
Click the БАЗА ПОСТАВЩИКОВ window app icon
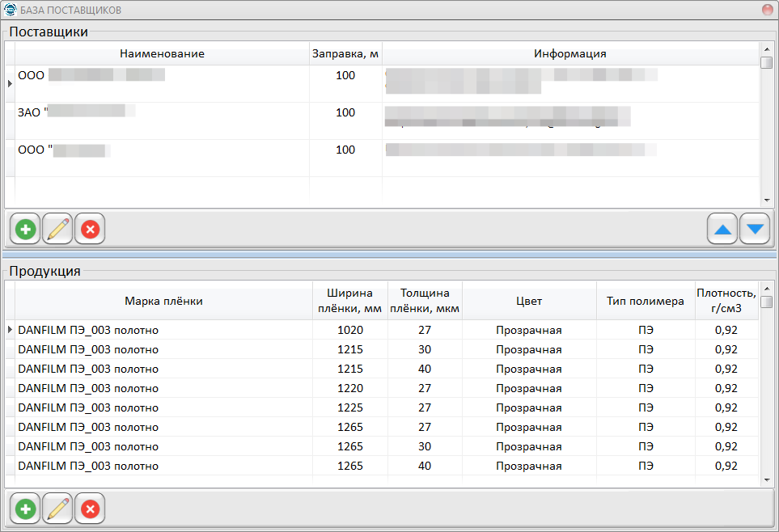10,10
